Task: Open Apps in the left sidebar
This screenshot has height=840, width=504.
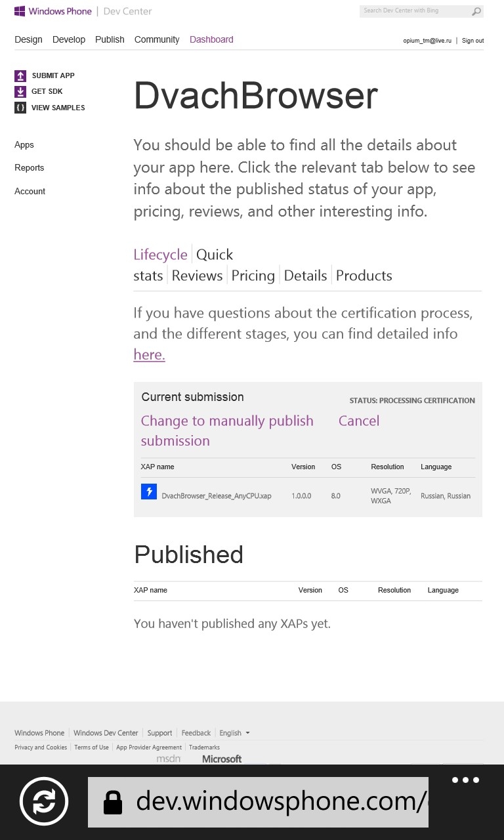Action: [x=24, y=145]
